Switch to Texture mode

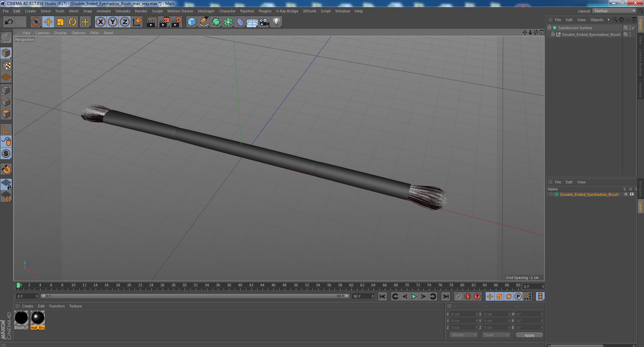pos(6,65)
